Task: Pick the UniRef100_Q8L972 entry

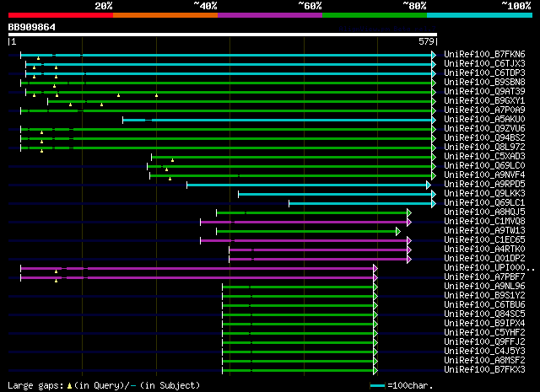Action: pyautogui.click(x=484, y=148)
